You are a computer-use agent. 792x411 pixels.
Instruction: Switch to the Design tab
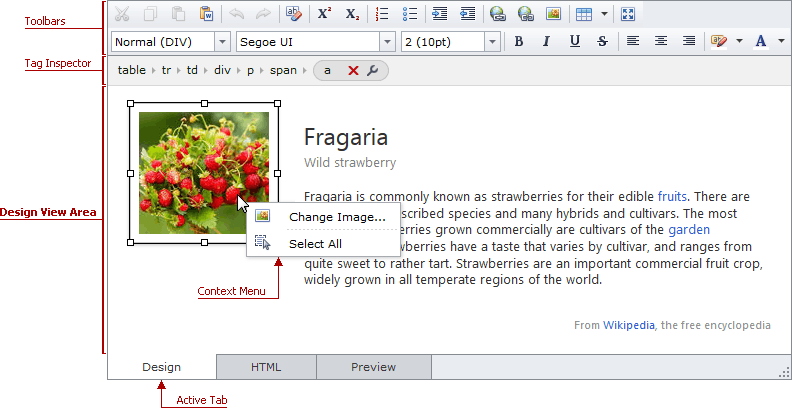click(x=162, y=367)
